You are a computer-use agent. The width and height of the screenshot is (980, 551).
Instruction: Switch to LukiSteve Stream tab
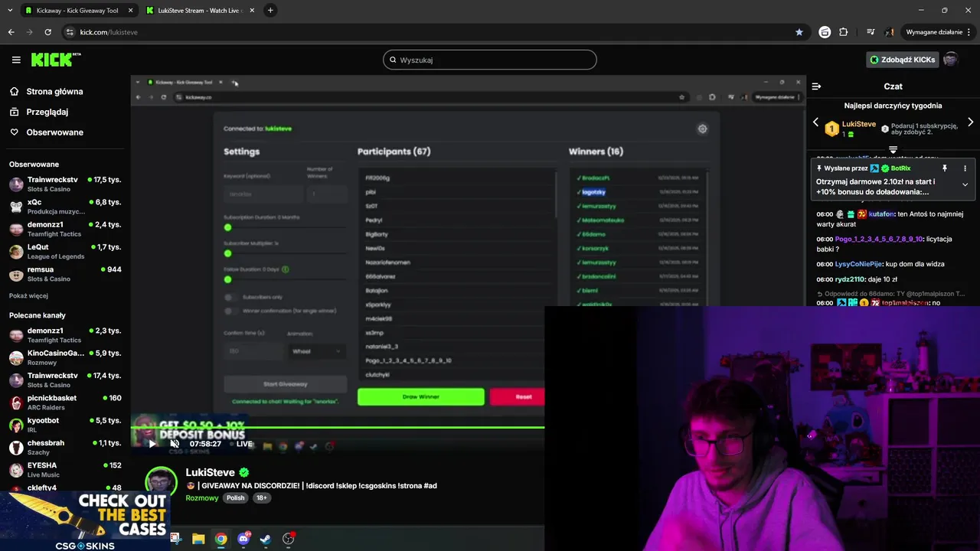coord(199,11)
